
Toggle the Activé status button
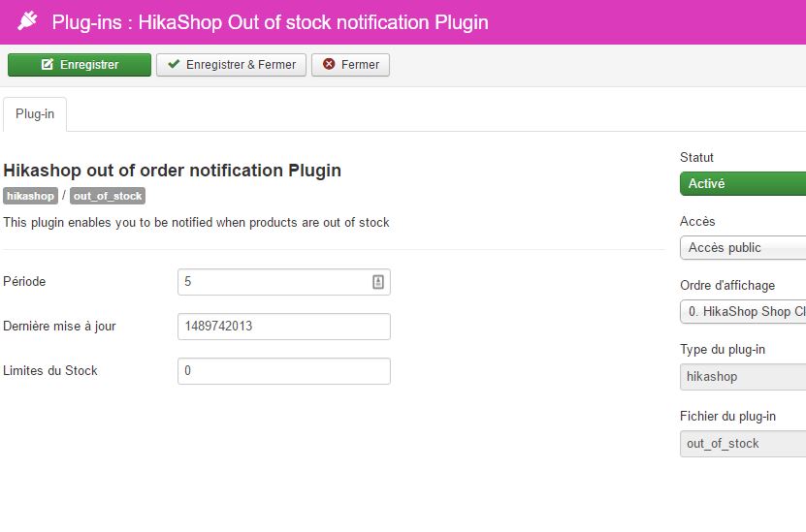742,184
